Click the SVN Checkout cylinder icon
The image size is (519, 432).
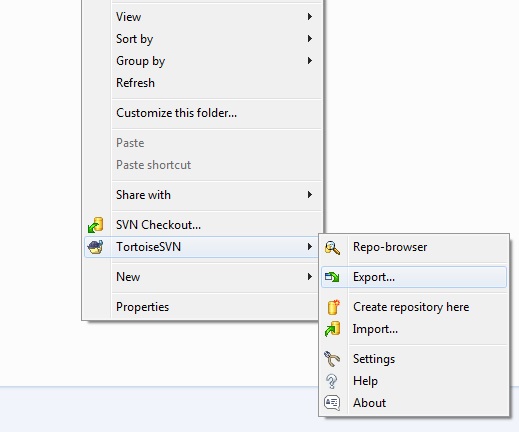pos(96,225)
